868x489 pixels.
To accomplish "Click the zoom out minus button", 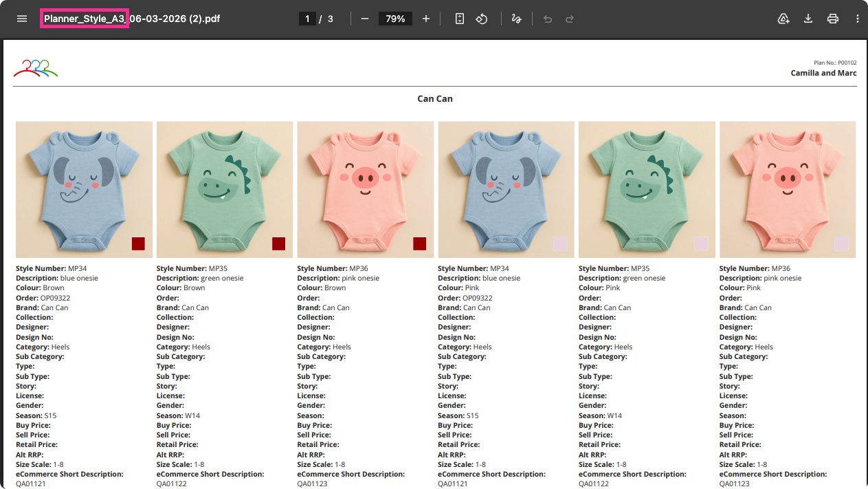I will (x=365, y=19).
